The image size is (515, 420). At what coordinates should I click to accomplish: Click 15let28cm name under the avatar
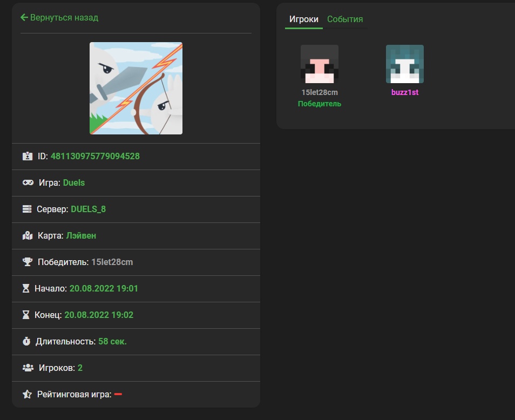[x=320, y=92]
